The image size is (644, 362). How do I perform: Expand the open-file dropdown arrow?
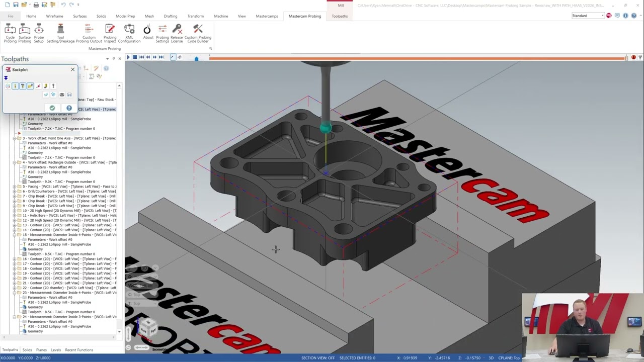(x=30, y=5)
